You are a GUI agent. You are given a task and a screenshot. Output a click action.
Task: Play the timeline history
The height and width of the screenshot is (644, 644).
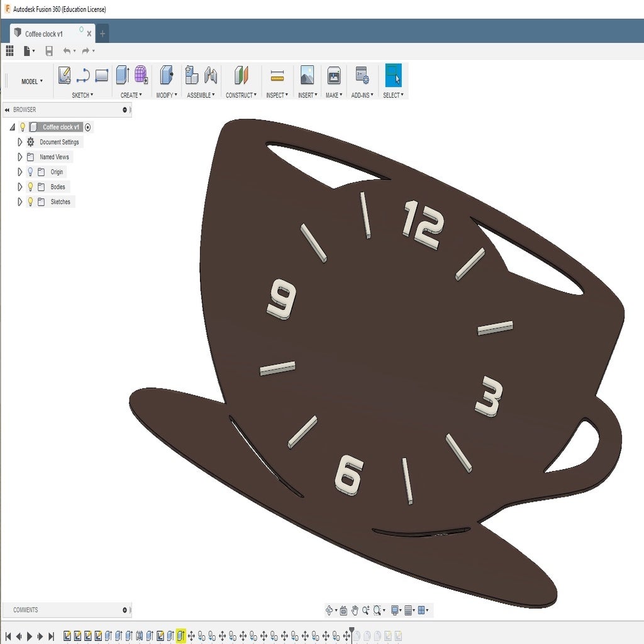tap(30, 636)
